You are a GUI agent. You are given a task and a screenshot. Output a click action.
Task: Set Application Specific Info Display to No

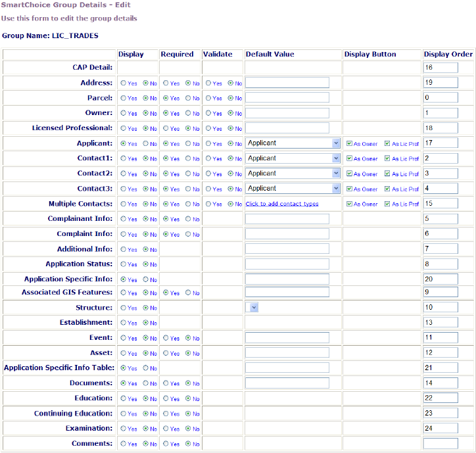[146, 279]
